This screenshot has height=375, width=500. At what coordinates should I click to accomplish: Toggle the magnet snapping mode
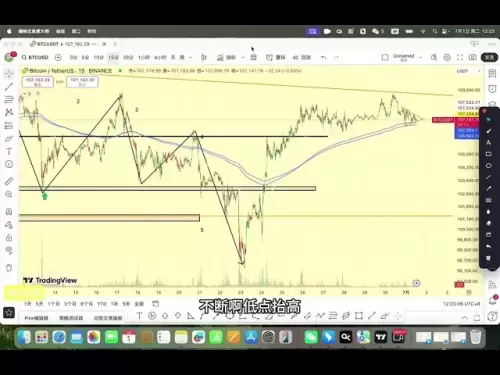coord(9,212)
